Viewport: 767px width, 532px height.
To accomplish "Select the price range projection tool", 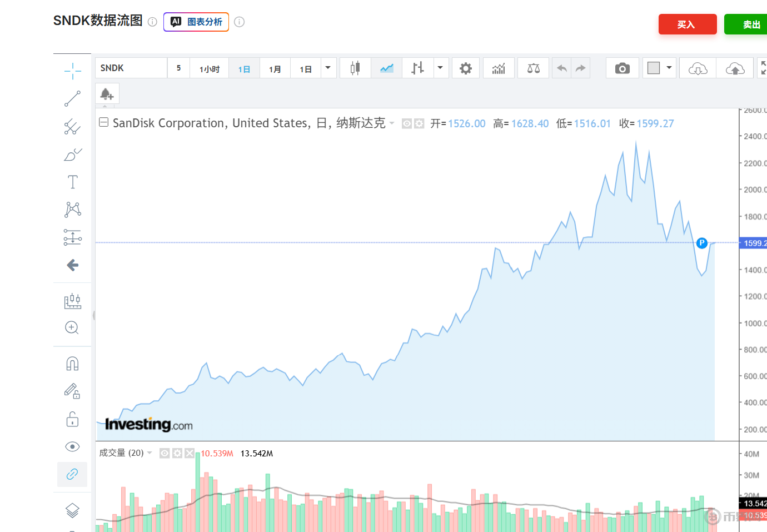I will [72, 237].
